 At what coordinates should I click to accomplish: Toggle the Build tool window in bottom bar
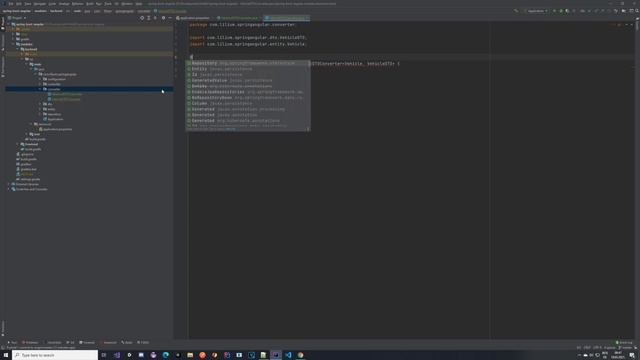127,342
